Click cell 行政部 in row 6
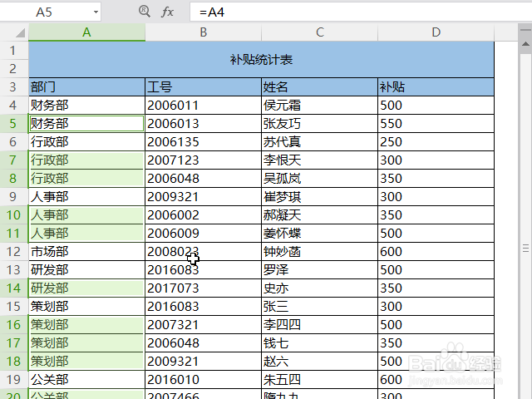 tap(86, 142)
